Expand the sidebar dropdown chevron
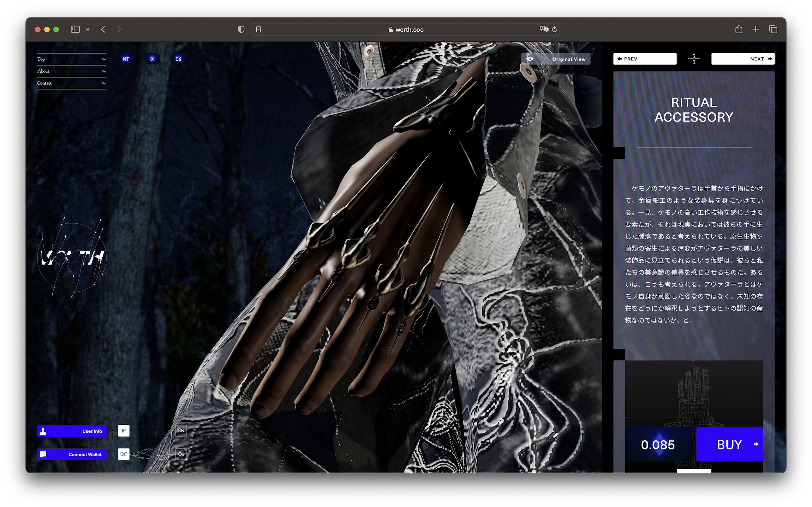Viewport: 812px width, 507px height. click(x=88, y=29)
